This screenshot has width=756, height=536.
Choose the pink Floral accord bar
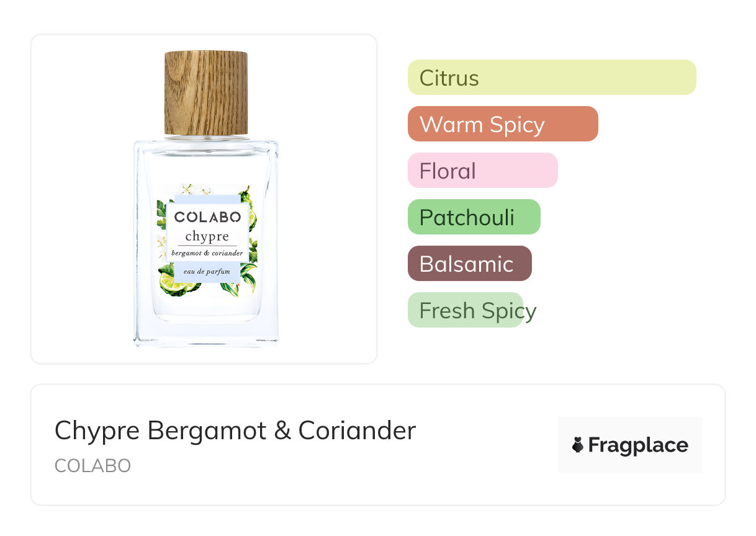[482, 171]
